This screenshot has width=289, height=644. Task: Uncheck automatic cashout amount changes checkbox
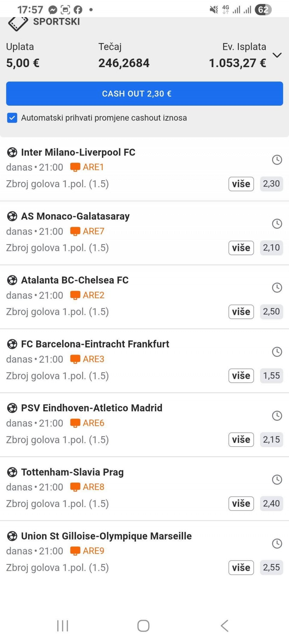(x=12, y=118)
